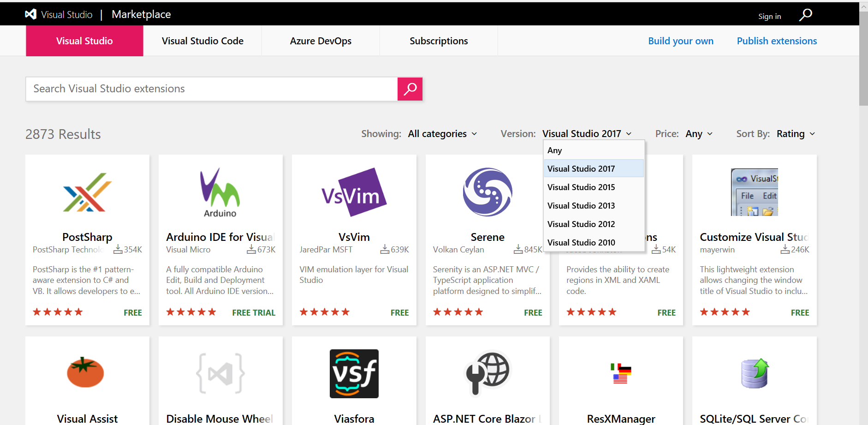868x425 pixels.
Task: Focus the Search Visual Studio extensions field
Action: tap(212, 89)
